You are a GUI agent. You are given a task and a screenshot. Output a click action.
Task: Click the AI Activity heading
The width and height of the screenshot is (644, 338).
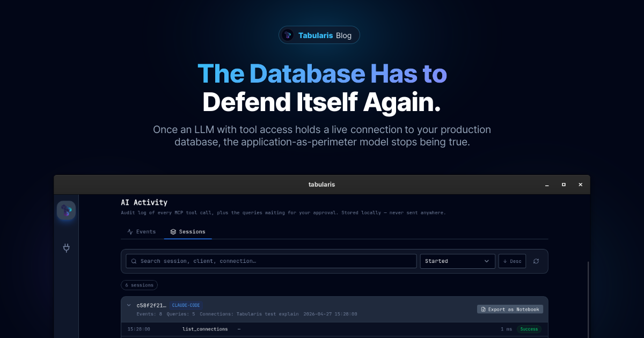(x=144, y=202)
